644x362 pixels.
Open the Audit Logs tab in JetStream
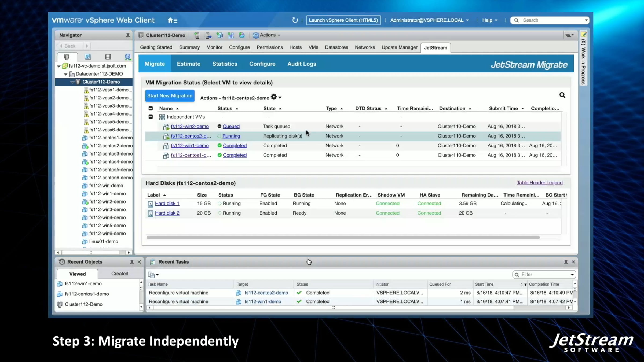pos(302,64)
